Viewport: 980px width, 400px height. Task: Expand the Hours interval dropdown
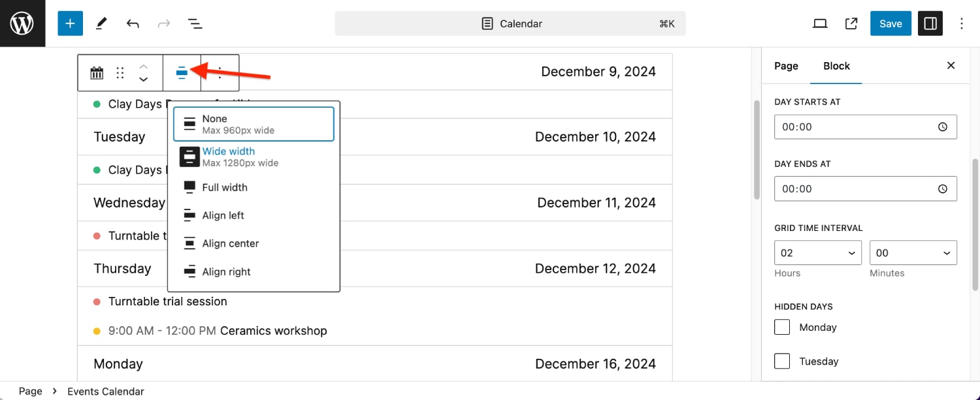tap(818, 253)
